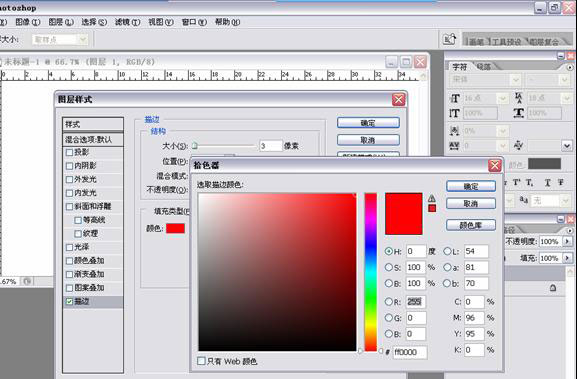This screenshot has width=577, height=379.
Task: Toggle subscript text style
Action: pos(530,183)
